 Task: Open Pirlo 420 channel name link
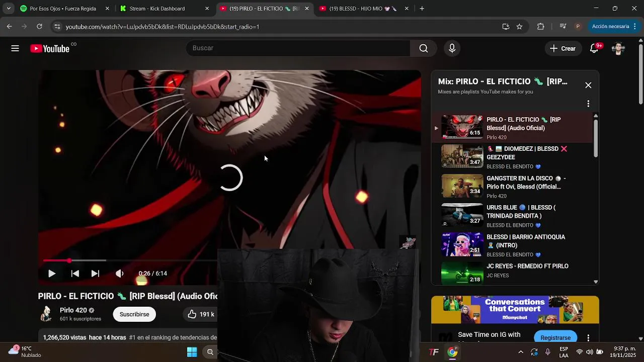(73, 310)
